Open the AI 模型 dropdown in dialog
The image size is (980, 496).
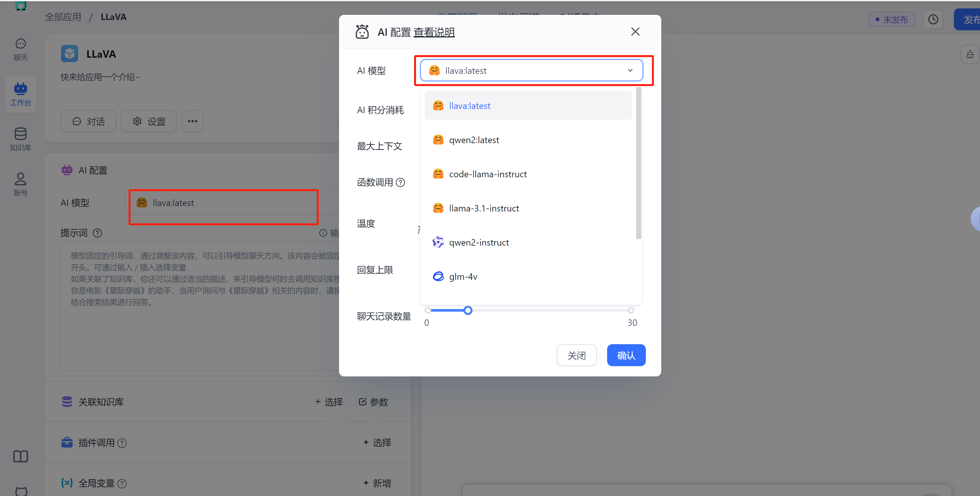[x=531, y=70]
